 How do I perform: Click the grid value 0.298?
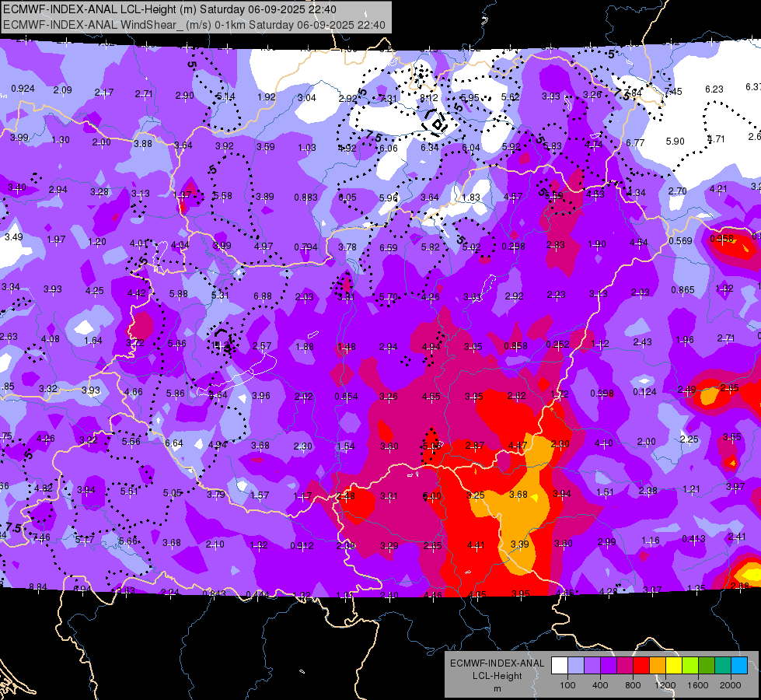click(514, 247)
